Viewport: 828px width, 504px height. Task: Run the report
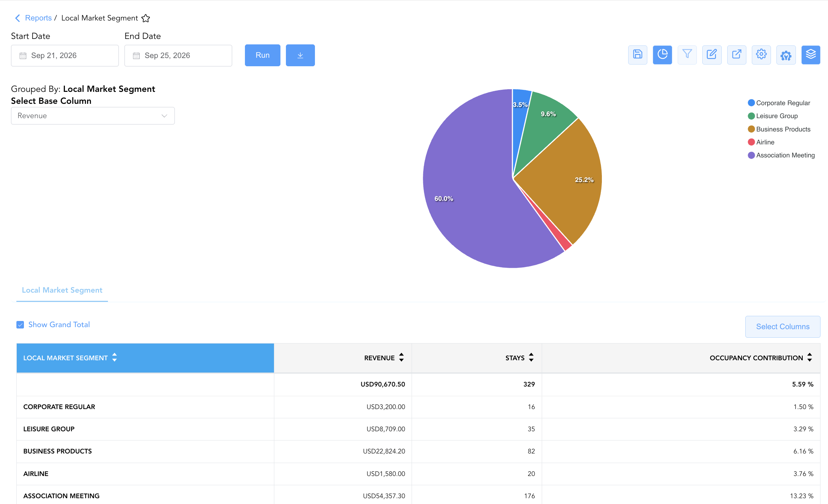[x=263, y=55]
